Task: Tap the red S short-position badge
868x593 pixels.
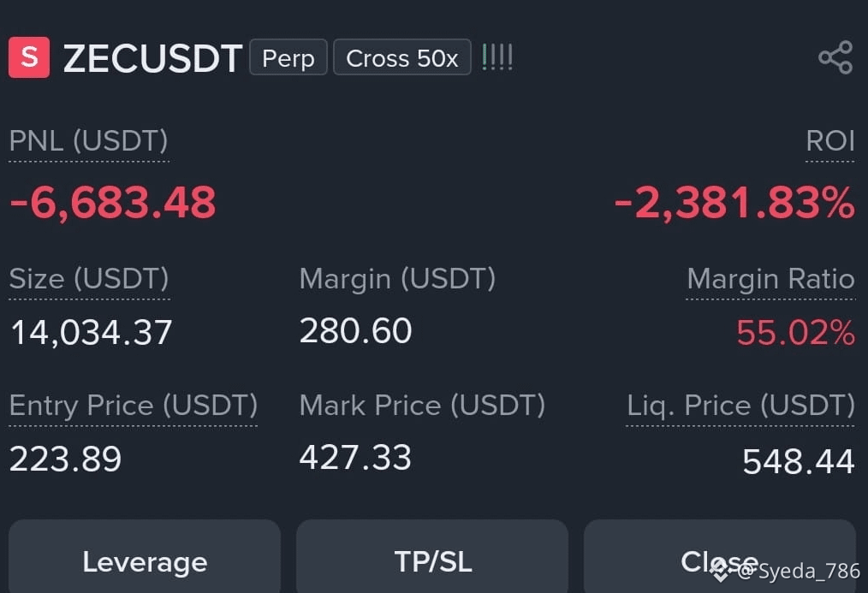Action: pyautogui.click(x=29, y=57)
